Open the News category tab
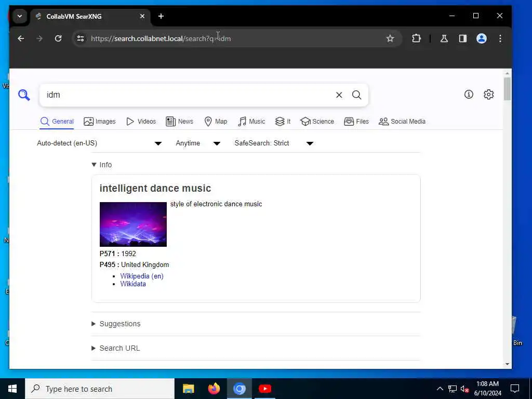This screenshot has height=399, width=532. tap(179, 122)
